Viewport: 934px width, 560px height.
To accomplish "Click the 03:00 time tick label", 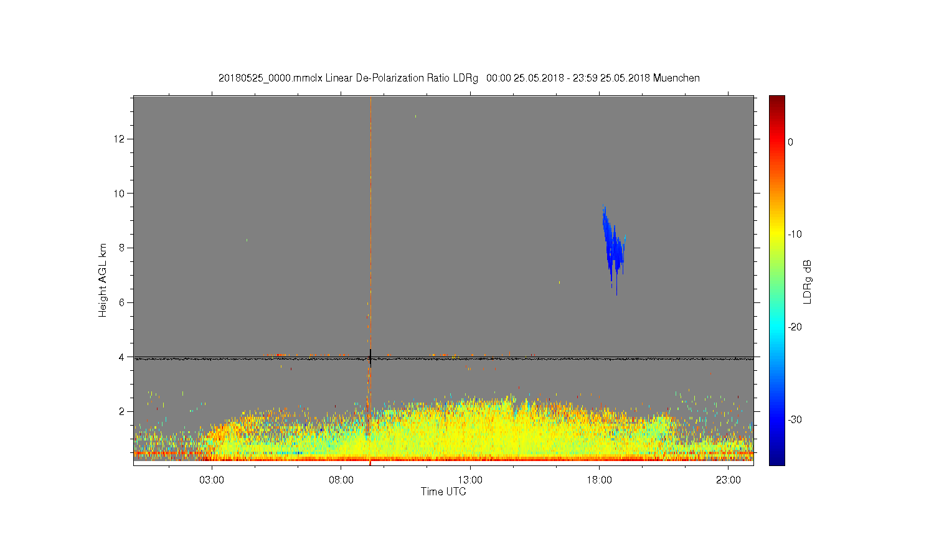I will coord(212,480).
